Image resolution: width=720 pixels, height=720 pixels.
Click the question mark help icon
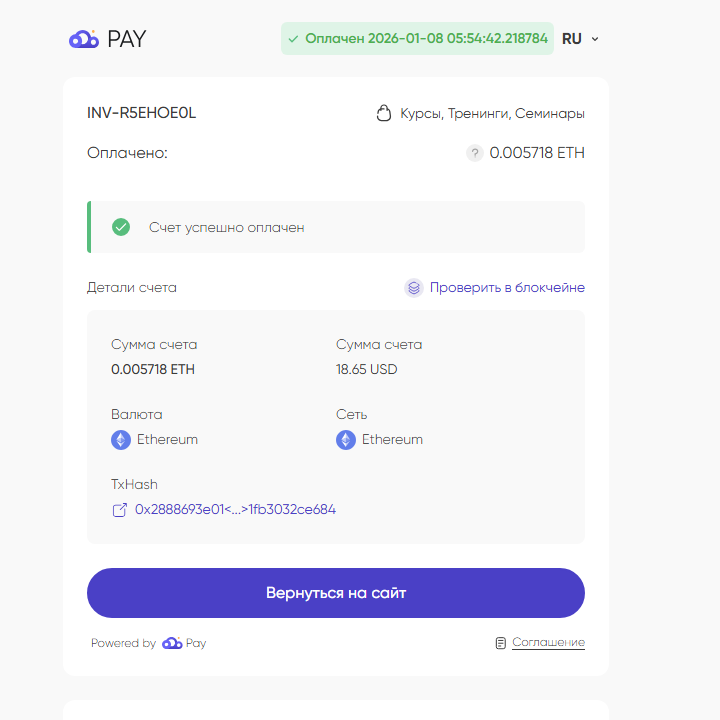click(475, 153)
